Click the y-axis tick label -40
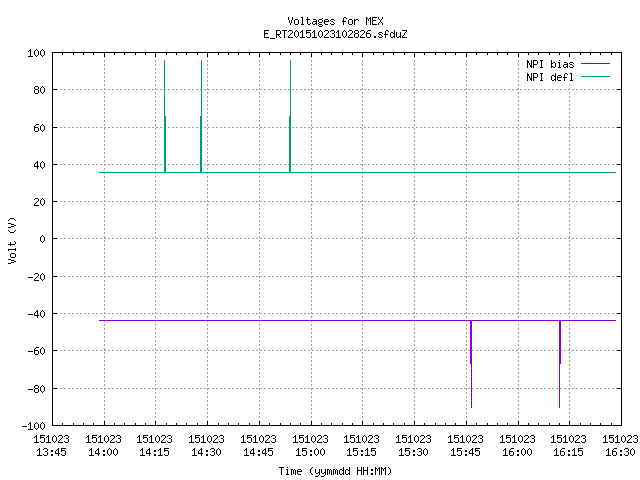640x480 pixels. pyautogui.click(x=36, y=314)
